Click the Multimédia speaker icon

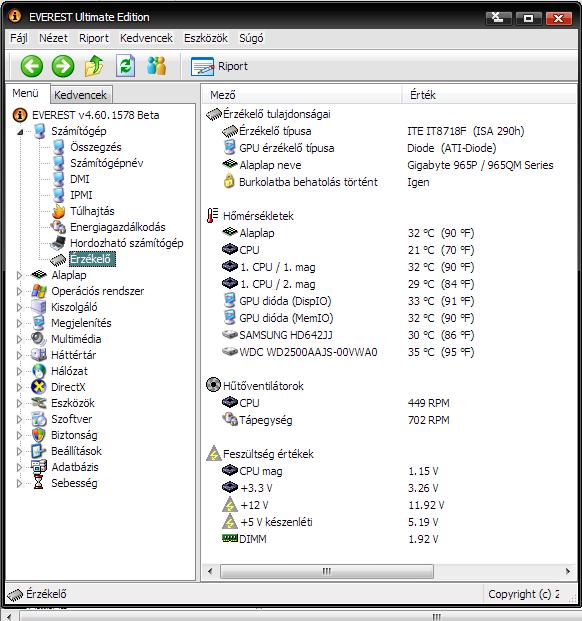tap(39, 339)
